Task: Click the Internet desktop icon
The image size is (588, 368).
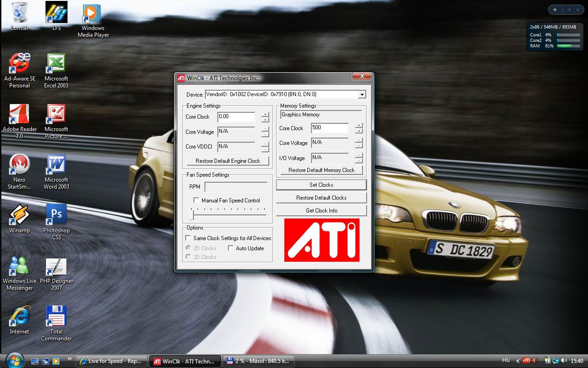Action: (x=20, y=320)
